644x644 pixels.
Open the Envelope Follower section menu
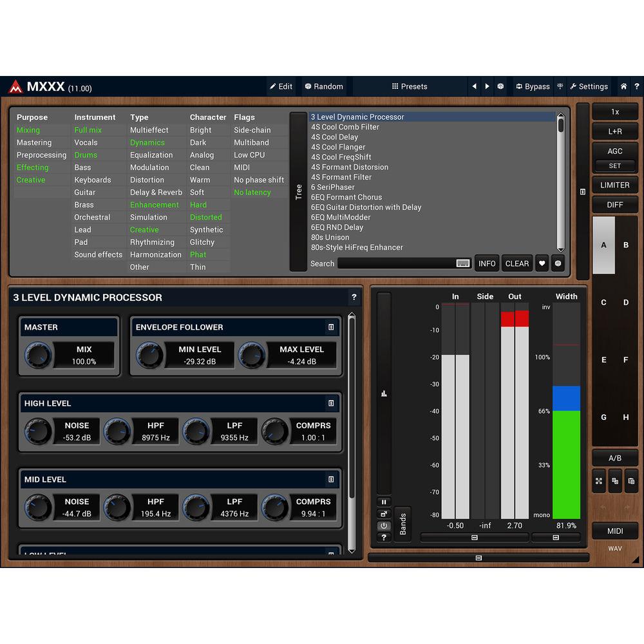(x=331, y=327)
